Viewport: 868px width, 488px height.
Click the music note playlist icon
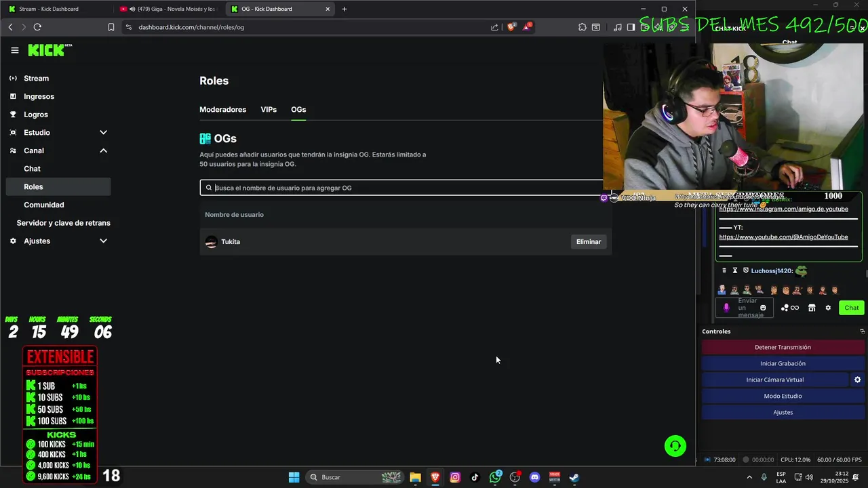pyautogui.click(x=617, y=27)
